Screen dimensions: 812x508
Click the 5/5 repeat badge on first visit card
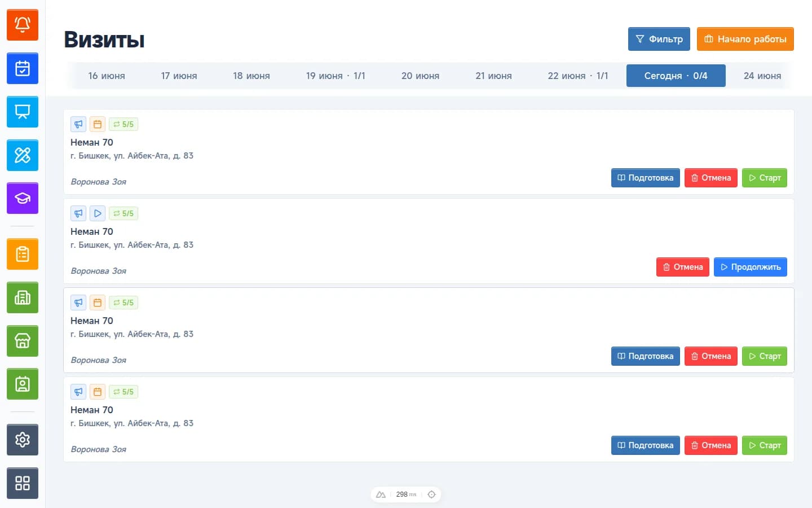123,124
